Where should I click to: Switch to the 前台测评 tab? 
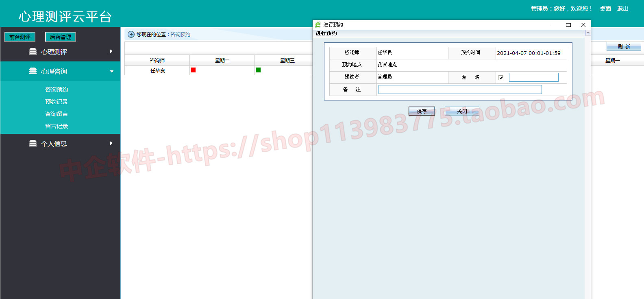[20, 37]
